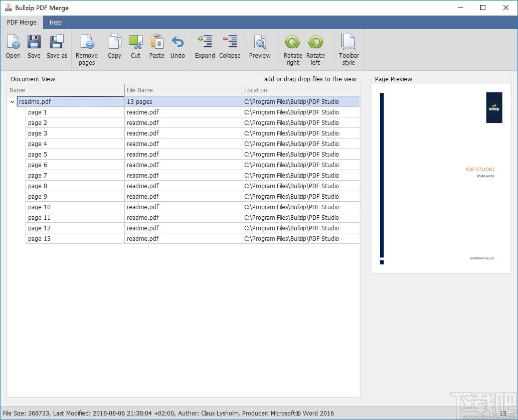
Task: Click the Copy toolbar icon
Action: point(115,42)
